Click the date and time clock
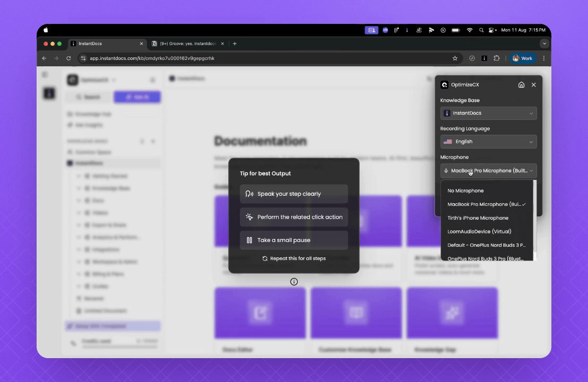588x382 pixels. point(523,30)
